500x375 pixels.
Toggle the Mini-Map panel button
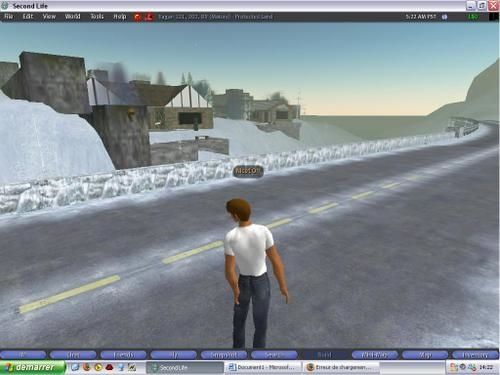click(x=375, y=355)
